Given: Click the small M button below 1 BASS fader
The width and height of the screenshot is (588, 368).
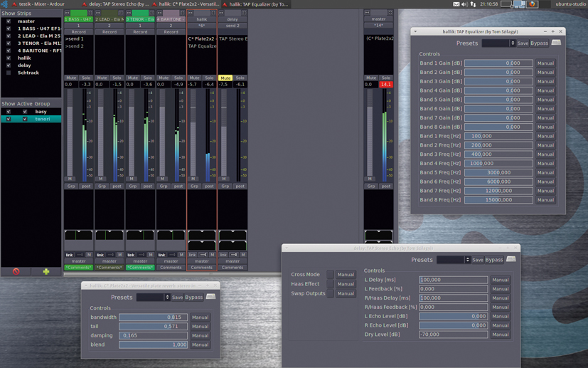Looking at the screenshot, I should [70, 179].
